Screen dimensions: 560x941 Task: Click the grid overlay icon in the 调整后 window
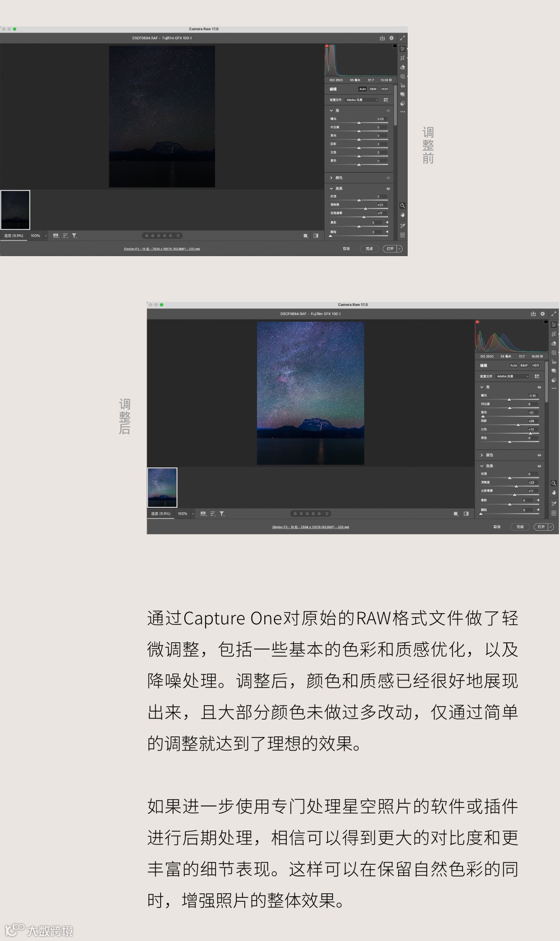pos(554,513)
